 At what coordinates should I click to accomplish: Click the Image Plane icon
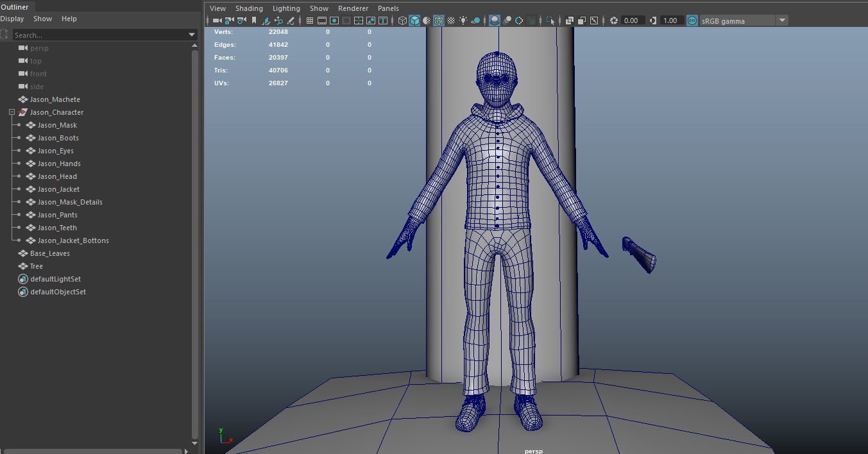pyautogui.click(x=266, y=21)
